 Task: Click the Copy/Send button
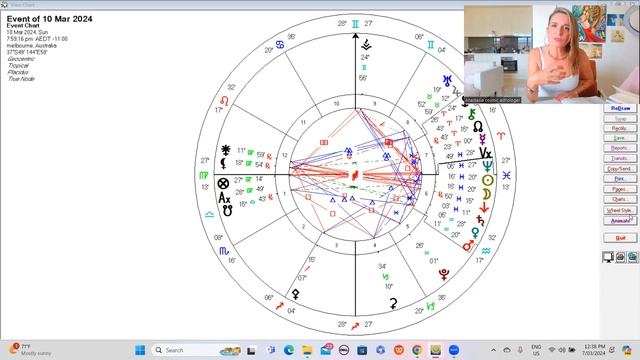tap(620, 169)
